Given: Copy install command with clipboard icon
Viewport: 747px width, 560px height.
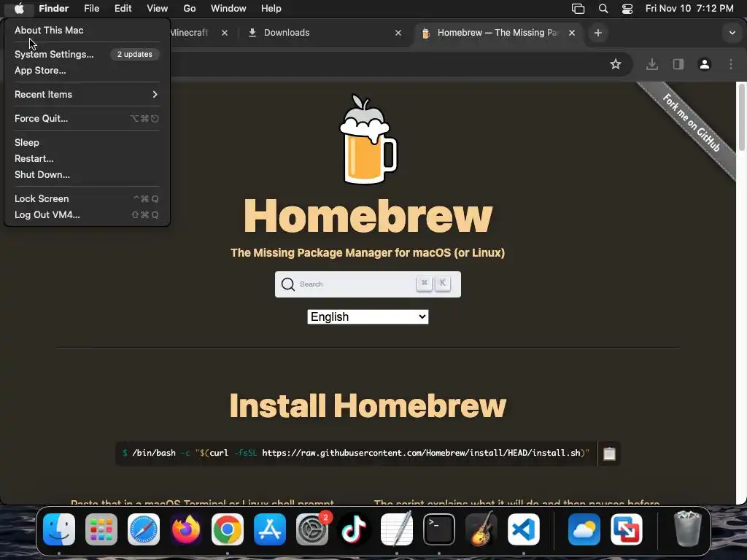Looking at the screenshot, I should pyautogui.click(x=609, y=454).
